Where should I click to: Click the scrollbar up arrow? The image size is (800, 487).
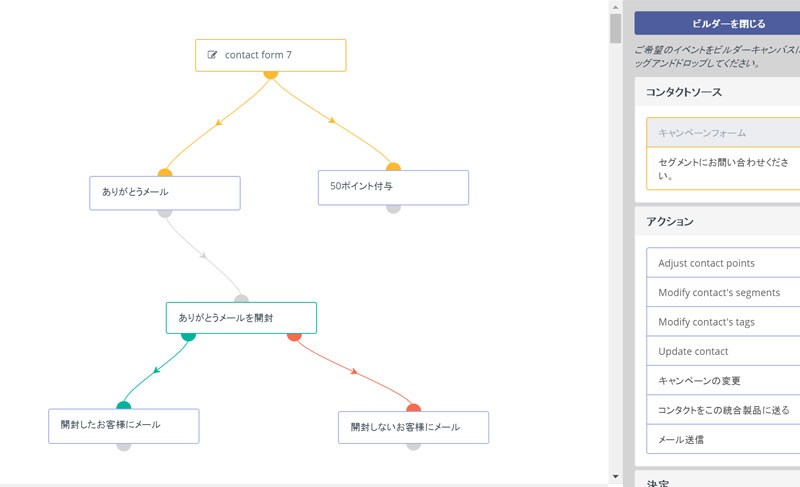coord(615,7)
